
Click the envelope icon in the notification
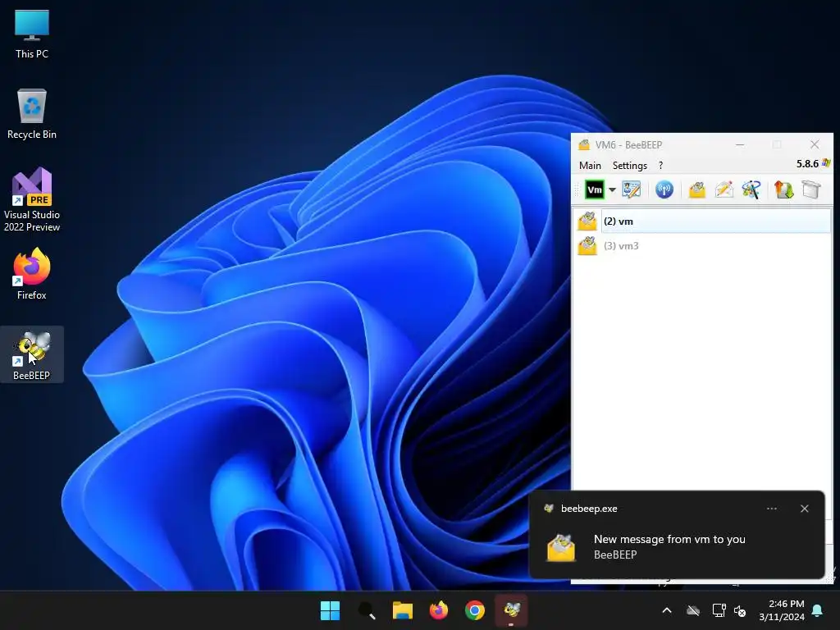pyautogui.click(x=561, y=547)
